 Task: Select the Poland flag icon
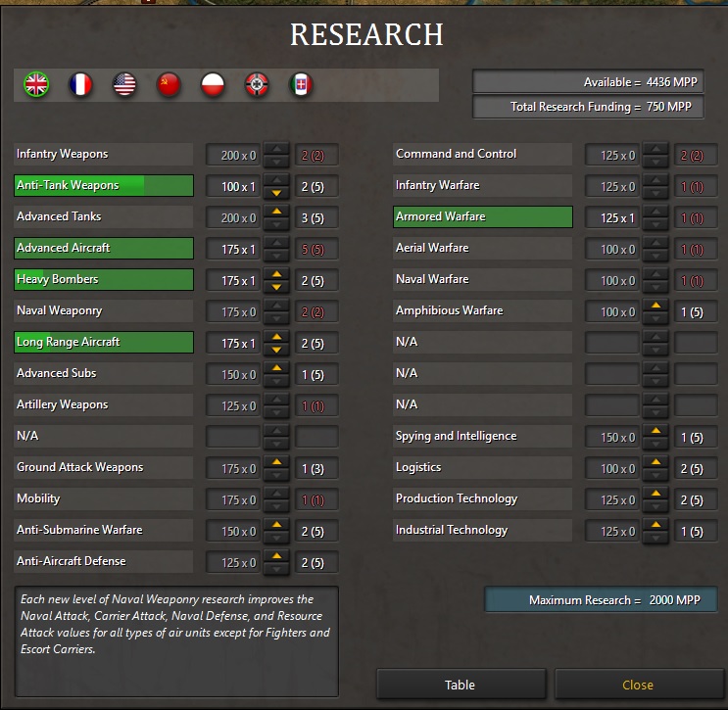click(x=213, y=84)
